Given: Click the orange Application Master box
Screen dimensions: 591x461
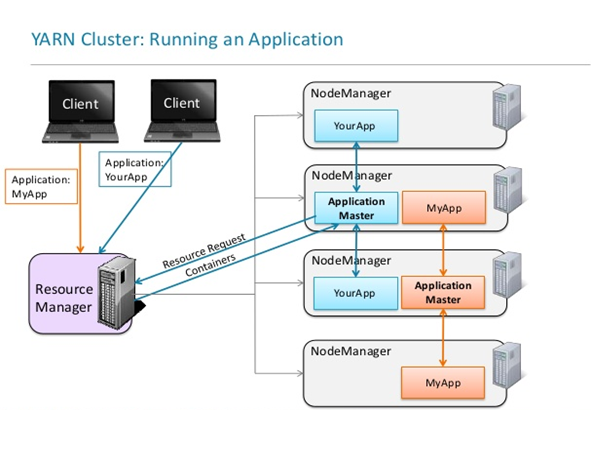Looking at the screenshot, I should 443,293.
